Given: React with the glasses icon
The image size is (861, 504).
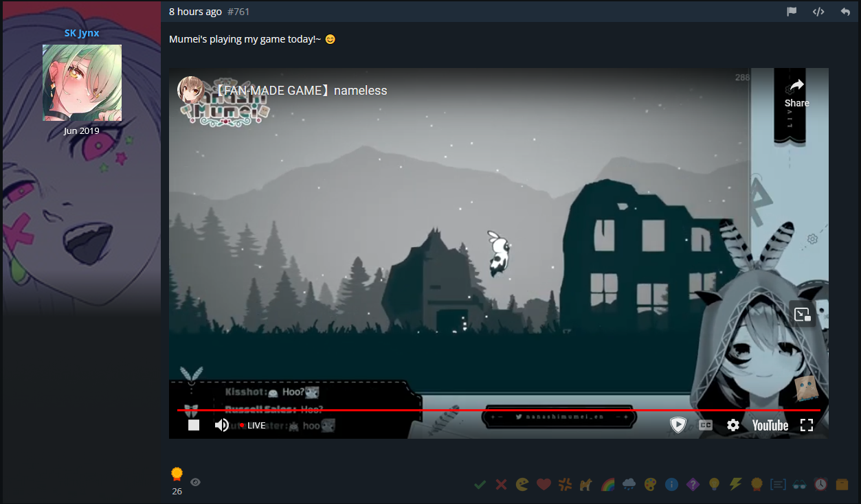Looking at the screenshot, I should coord(800,485).
